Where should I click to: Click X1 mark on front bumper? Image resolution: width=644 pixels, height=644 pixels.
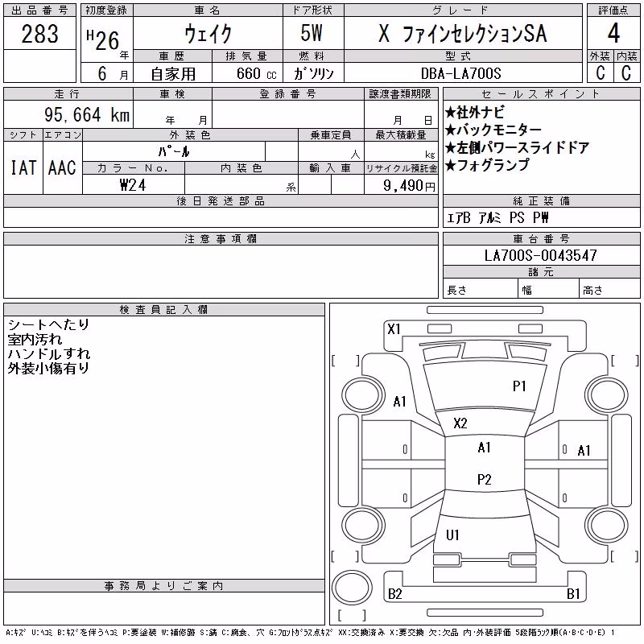(x=394, y=329)
